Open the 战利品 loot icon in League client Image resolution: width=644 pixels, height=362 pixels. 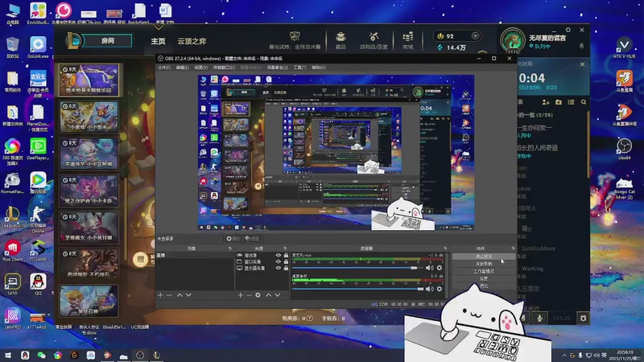[x=374, y=37]
